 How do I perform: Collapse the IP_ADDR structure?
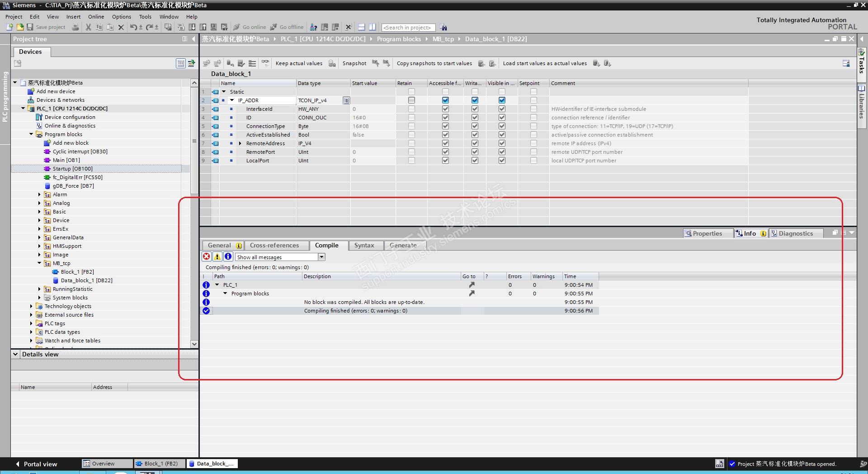click(232, 100)
